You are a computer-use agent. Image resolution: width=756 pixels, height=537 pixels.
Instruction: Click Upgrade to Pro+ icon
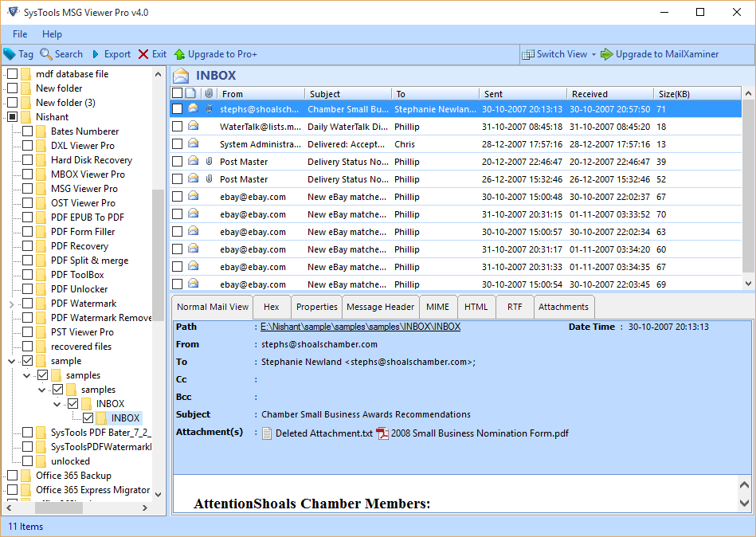pyautogui.click(x=180, y=54)
